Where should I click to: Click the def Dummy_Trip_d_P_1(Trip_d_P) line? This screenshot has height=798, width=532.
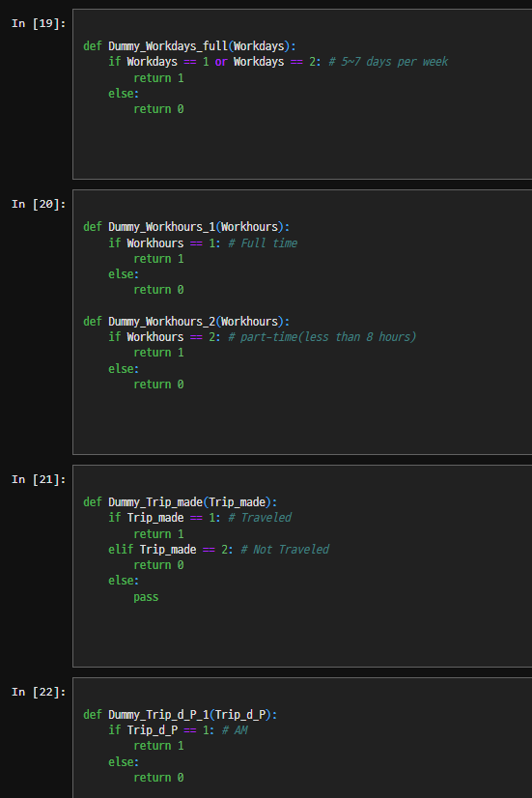[180, 715]
